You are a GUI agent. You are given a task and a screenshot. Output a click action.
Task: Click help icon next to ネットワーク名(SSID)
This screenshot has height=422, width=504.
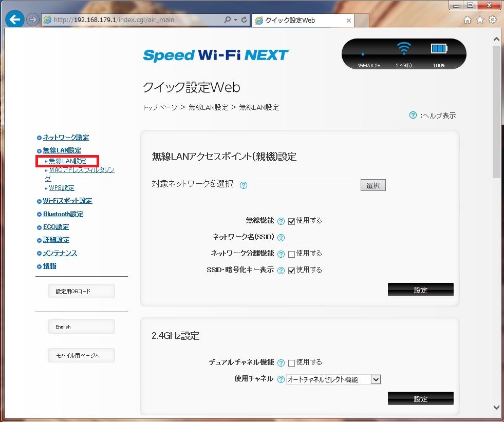281,237
